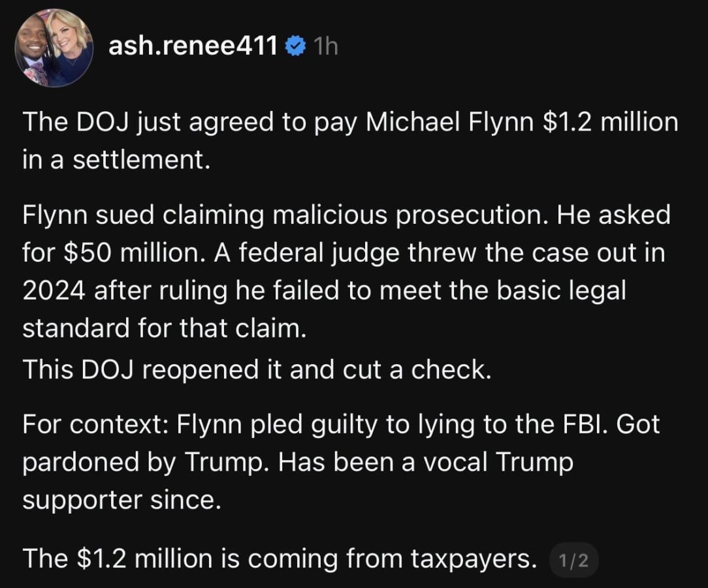This screenshot has width=708, height=588.
Task: Click the blue verified checkmark badge
Action: click(x=296, y=46)
